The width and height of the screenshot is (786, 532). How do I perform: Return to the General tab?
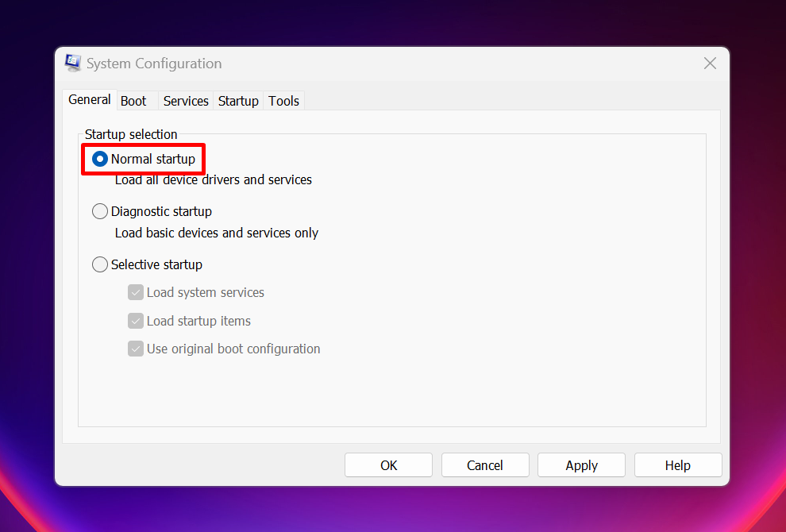89,99
